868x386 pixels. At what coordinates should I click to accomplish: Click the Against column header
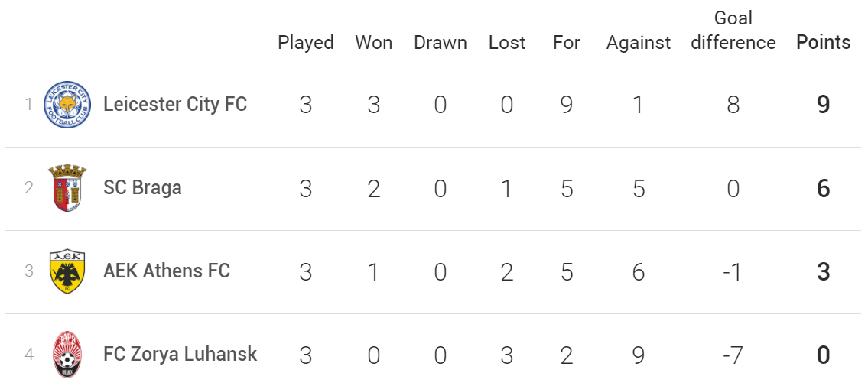click(639, 43)
